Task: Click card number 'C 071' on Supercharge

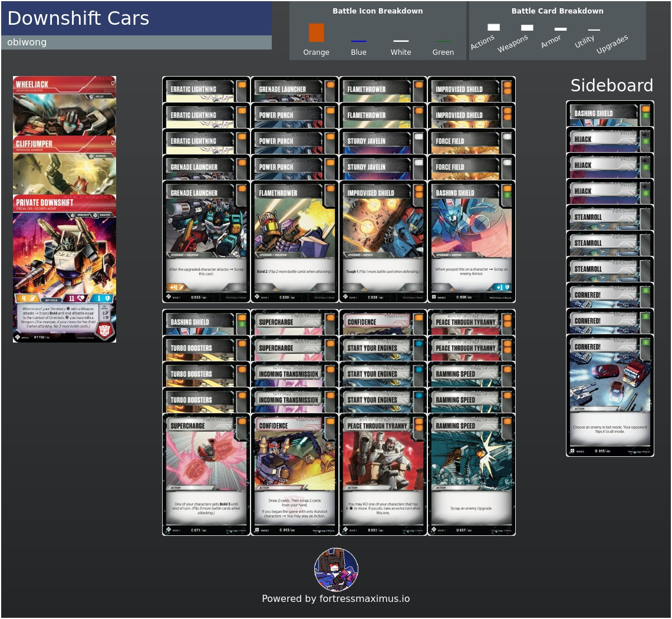Action: pos(197,530)
